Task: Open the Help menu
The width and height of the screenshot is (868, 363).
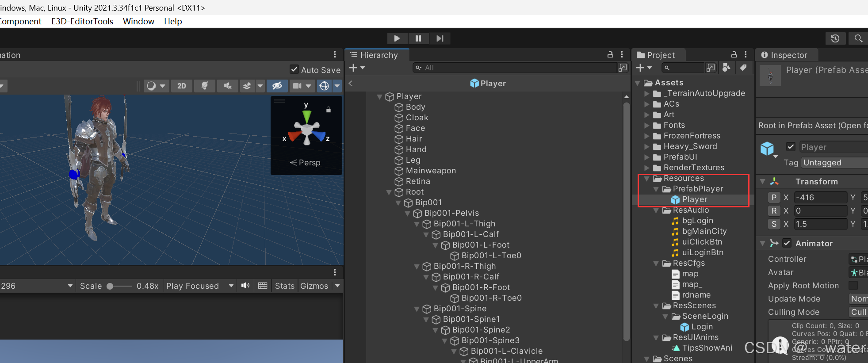Action: click(x=173, y=21)
